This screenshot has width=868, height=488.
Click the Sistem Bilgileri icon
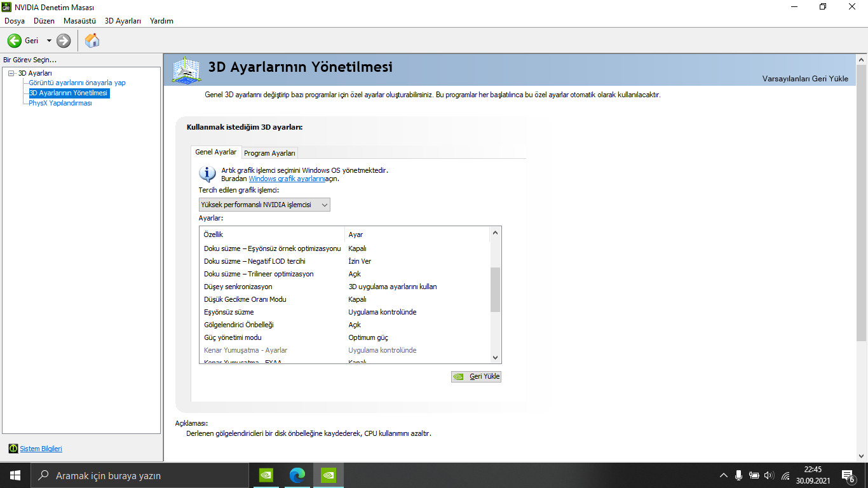[x=13, y=449]
